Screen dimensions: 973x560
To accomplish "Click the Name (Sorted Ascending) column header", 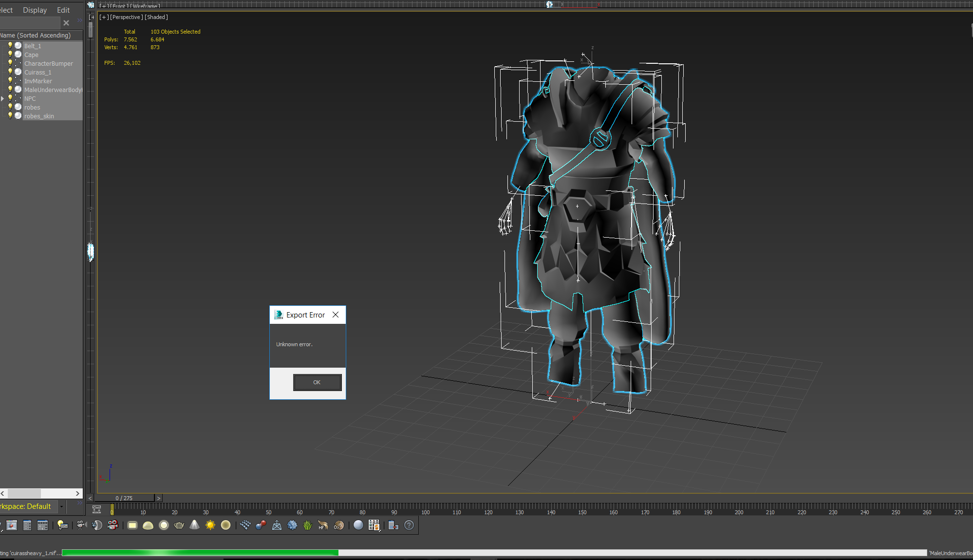I will pyautogui.click(x=41, y=35).
